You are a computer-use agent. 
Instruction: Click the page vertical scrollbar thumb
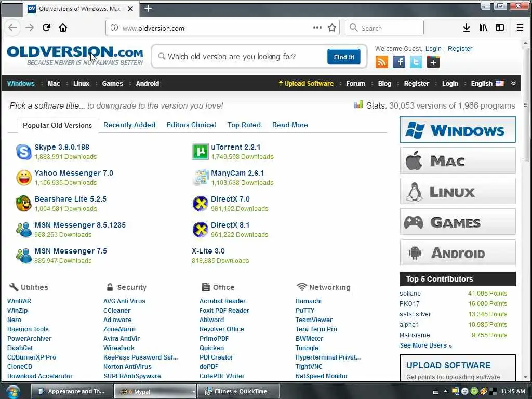pyautogui.click(x=526, y=105)
